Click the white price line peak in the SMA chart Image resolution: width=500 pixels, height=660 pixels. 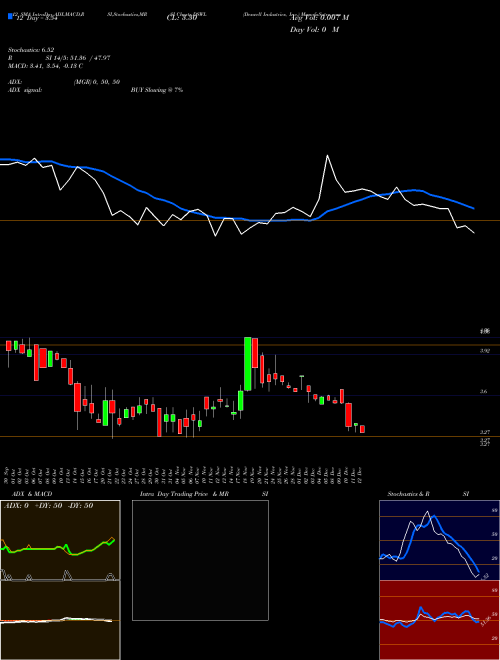pyautogui.click(x=327, y=157)
